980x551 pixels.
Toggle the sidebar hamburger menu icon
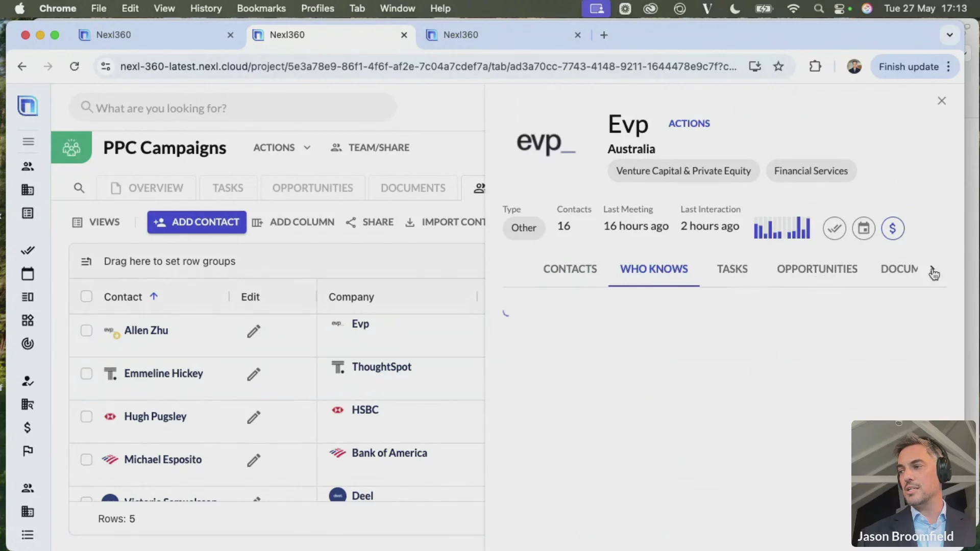(28, 141)
